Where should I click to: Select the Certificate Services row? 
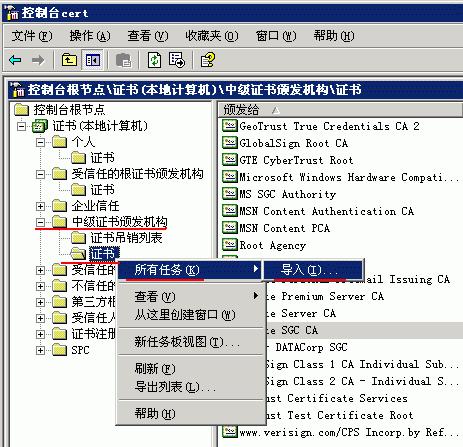pos(337,398)
